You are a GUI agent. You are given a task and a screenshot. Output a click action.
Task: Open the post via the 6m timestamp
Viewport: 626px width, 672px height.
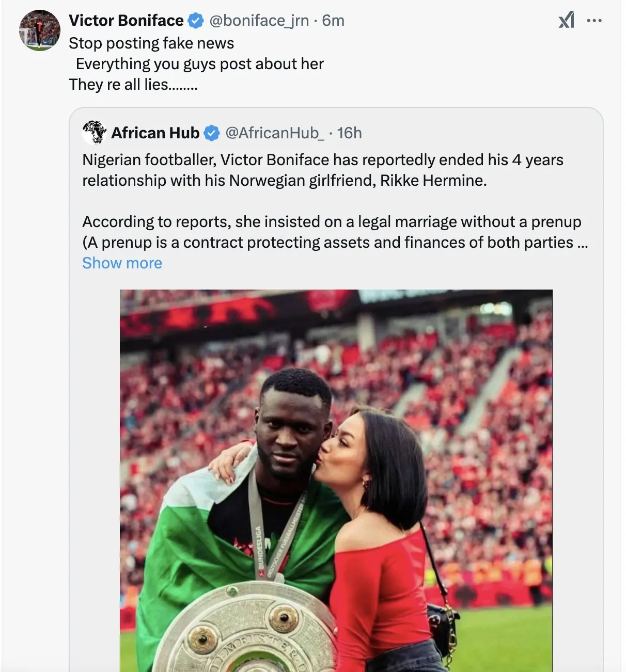[x=333, y=21]
